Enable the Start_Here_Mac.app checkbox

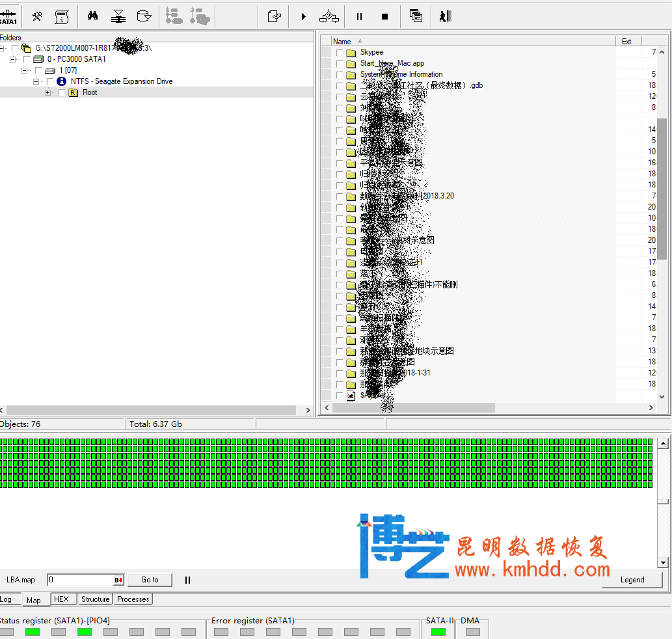[x=340, y=63]
